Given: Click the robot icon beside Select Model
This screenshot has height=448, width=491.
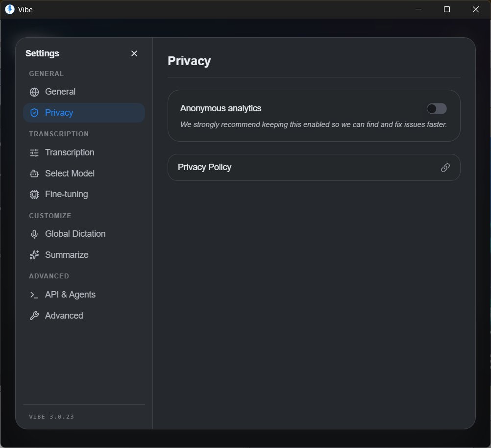Looking at the screenshot, I should 34,174.
